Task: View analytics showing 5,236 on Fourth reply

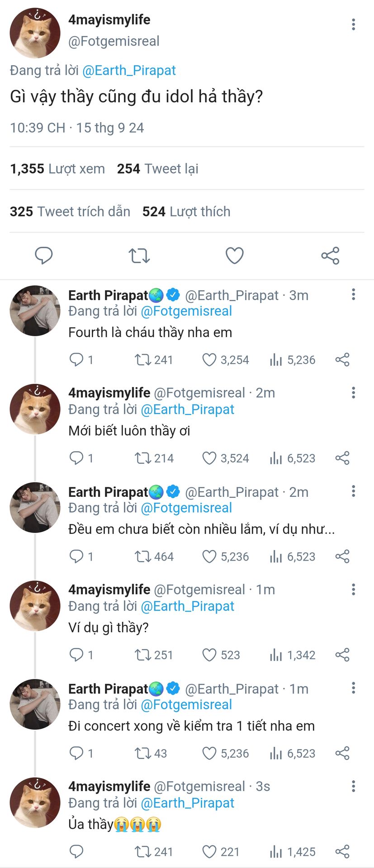Action: pos(293,360)
